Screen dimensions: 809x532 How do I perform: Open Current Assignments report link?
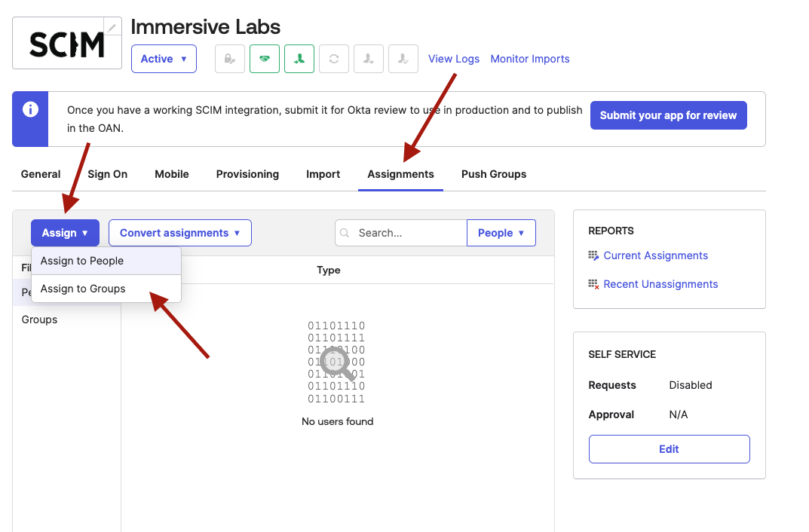[655, 255]
